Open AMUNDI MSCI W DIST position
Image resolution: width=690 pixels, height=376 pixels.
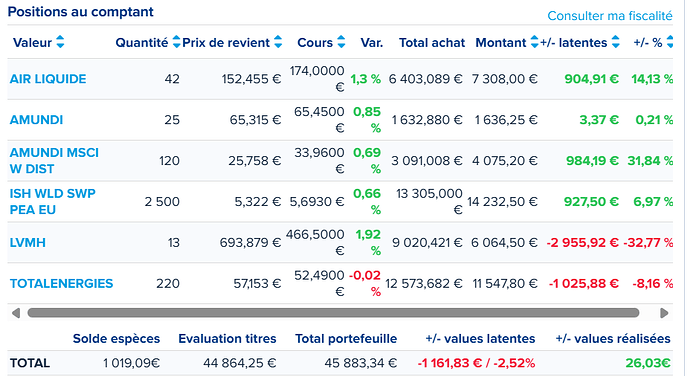click(x=54, y=161)
